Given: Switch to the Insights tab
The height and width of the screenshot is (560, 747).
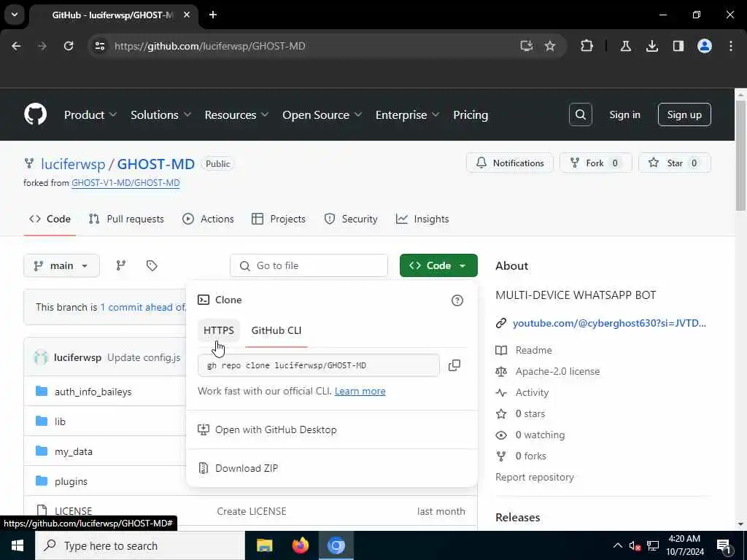Looking at the screenshot, I should click(422, 219).
